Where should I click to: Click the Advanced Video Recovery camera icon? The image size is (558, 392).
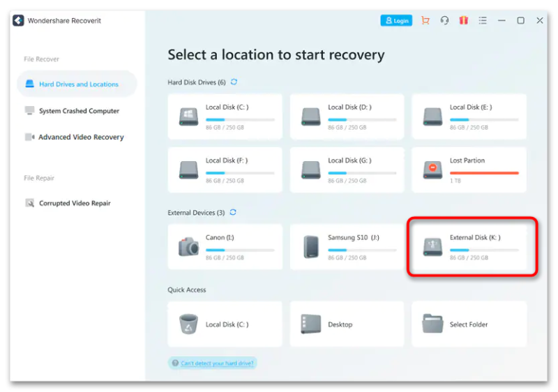click(x=29, y=137)
